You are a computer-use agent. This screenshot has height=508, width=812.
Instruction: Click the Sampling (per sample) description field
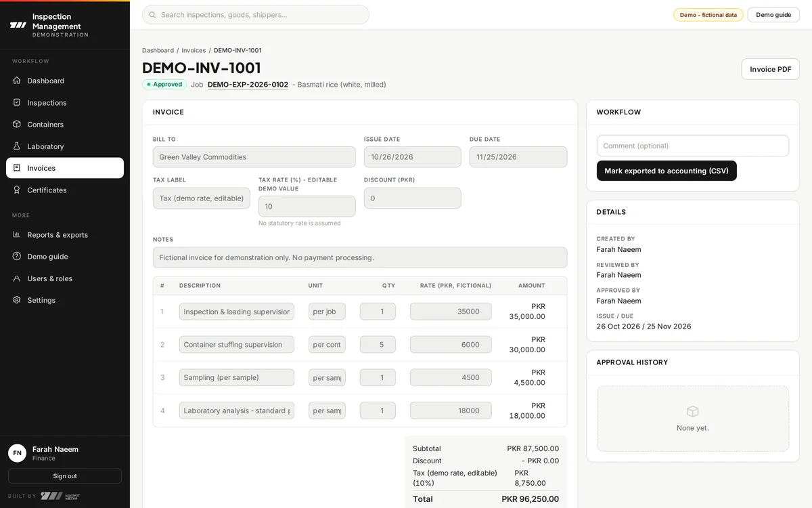point(237,377)
